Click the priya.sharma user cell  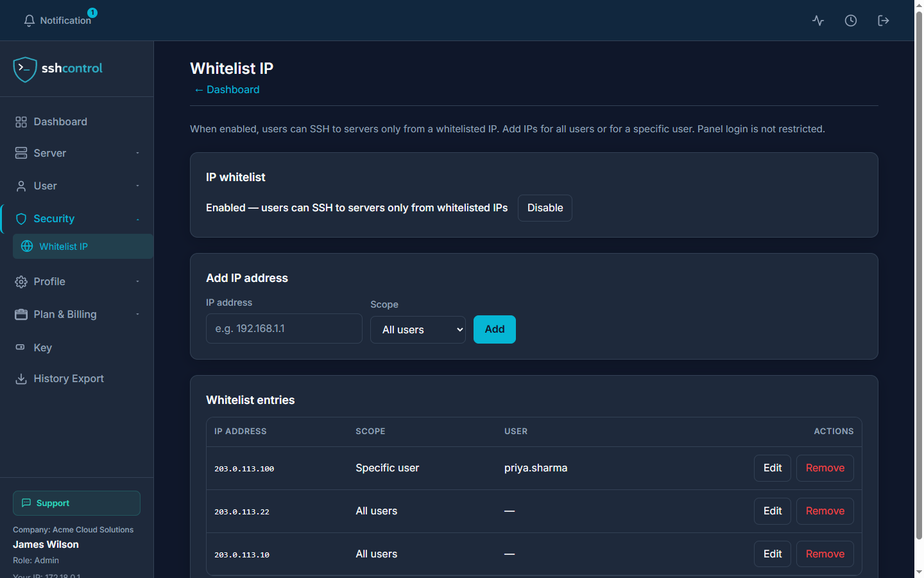[x=536, y=468]
